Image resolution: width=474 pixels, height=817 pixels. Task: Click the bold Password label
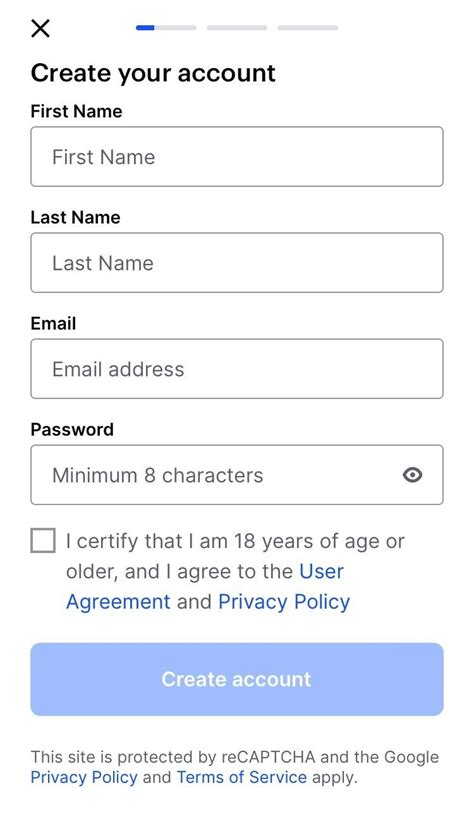coord(72,429)
